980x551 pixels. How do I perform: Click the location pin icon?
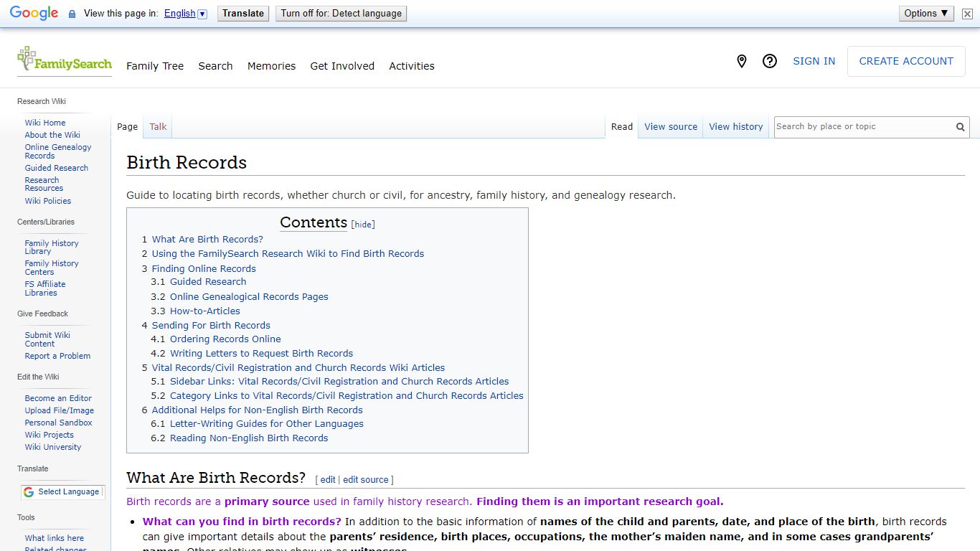coord(742,62)
